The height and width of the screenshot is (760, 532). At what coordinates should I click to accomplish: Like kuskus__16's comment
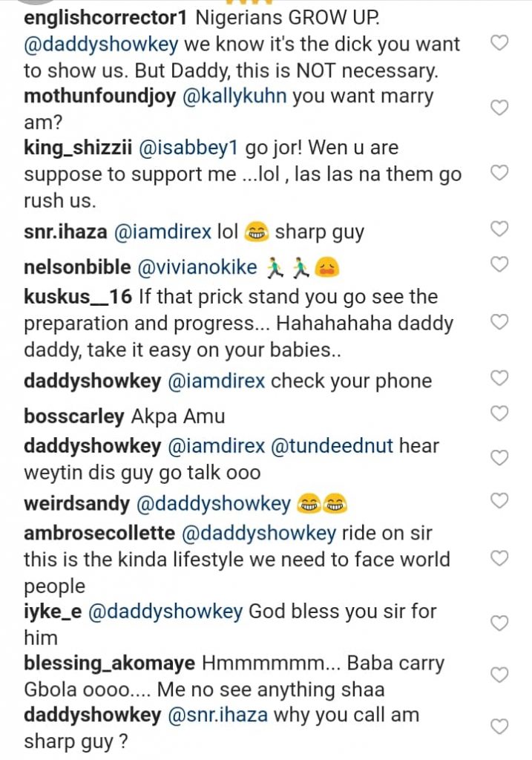(x=500, y=321)
